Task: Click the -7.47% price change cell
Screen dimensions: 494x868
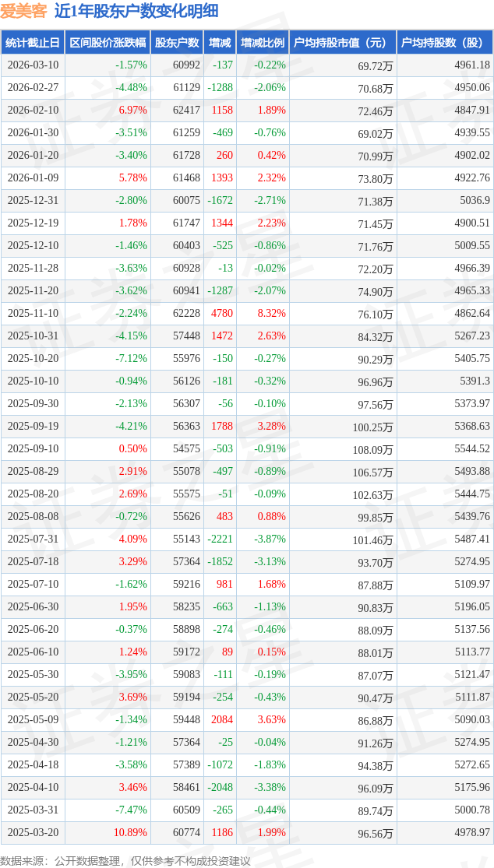Action: [x=130, y=810]
